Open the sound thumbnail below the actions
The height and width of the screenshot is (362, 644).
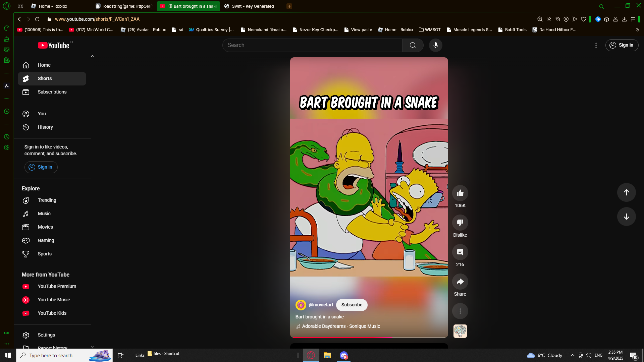coord(460,331)
